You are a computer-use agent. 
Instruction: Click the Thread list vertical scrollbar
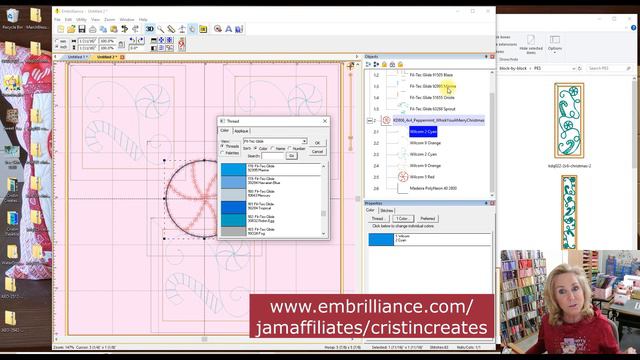pyautogui.click(x=324, y=200)
